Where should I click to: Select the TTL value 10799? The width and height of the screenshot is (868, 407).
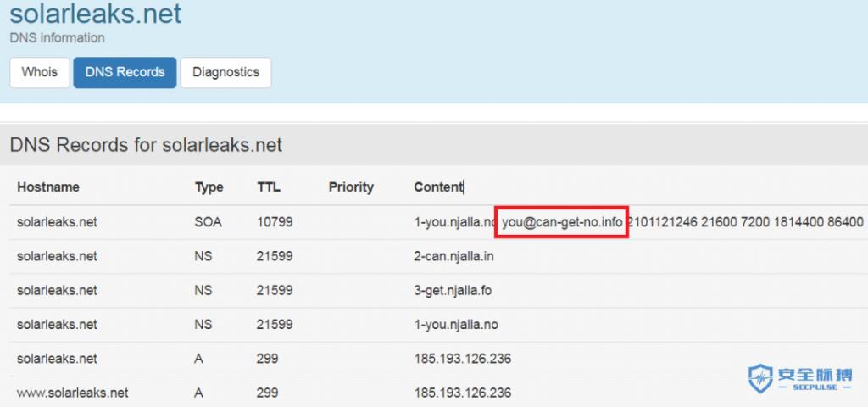click(x=275, y=223)
